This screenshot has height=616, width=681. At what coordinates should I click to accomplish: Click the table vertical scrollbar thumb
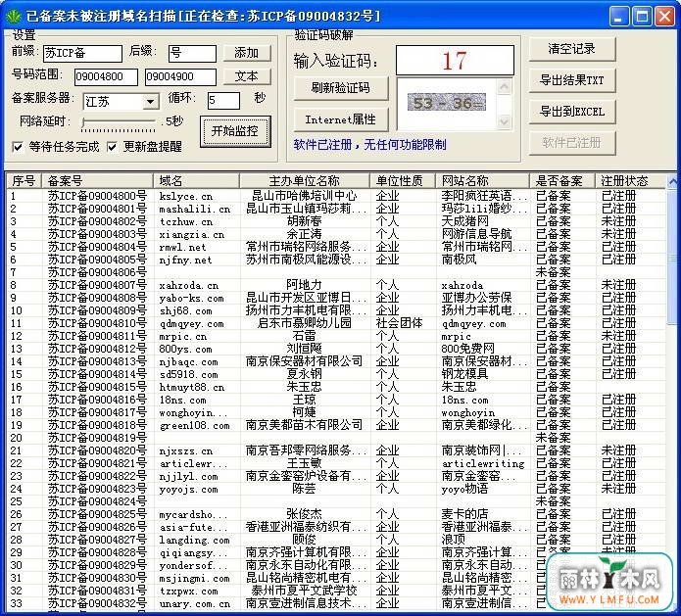point(672,256)
